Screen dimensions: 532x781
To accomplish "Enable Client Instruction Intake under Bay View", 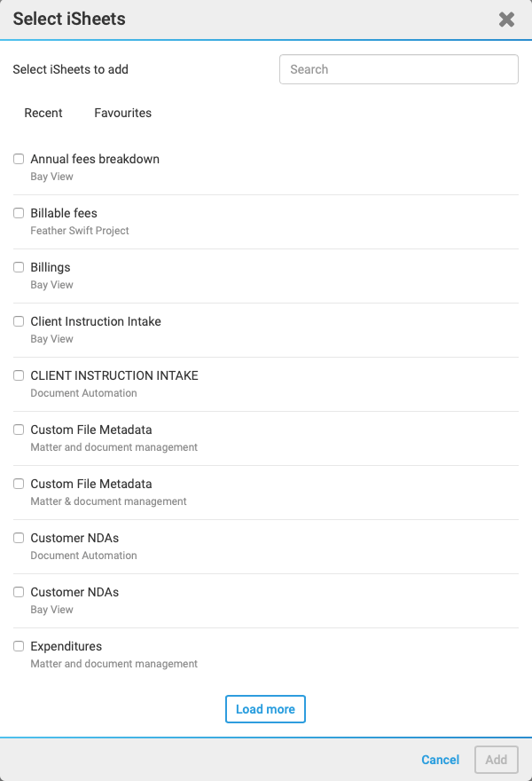I will click(19, 321).
